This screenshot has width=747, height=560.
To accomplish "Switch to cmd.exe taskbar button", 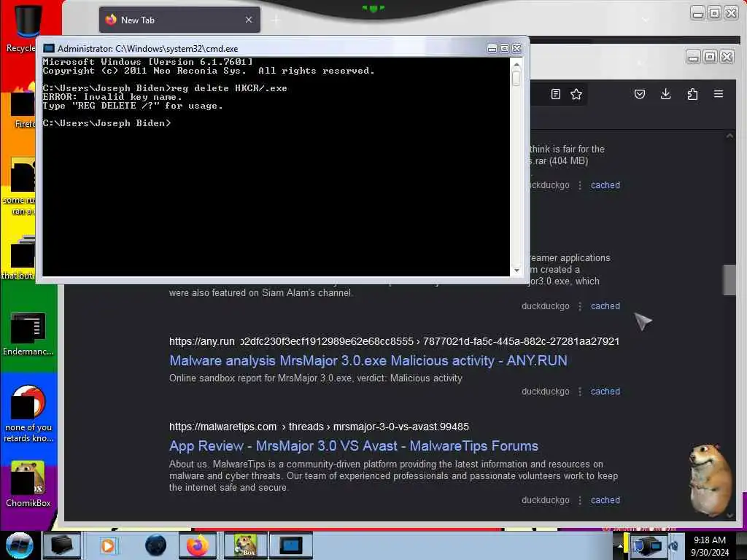I will [290, 545].
